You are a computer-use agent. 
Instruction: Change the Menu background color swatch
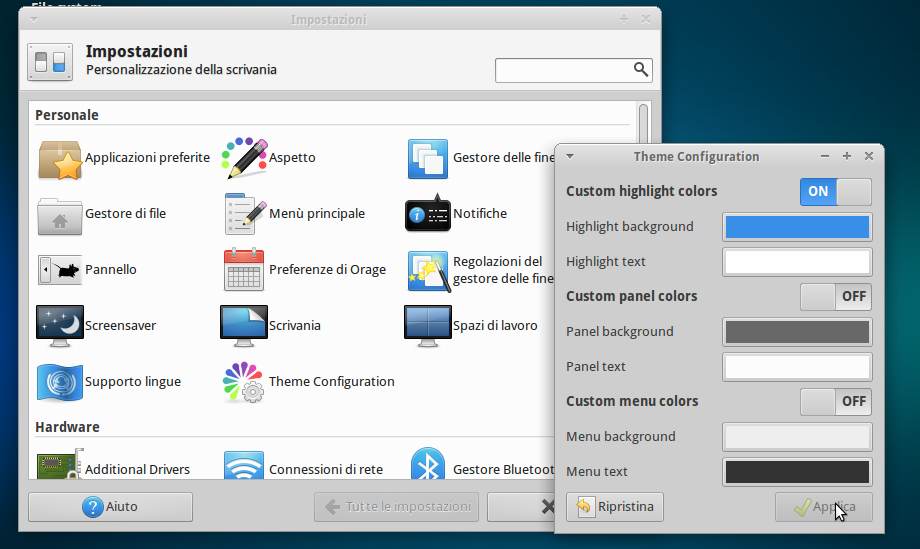coord(797,437)
